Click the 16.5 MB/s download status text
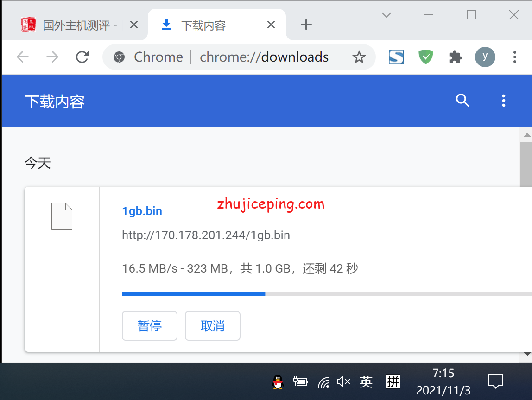The height and width of the screenshot is (400, 532). click(x=240, y=268)
